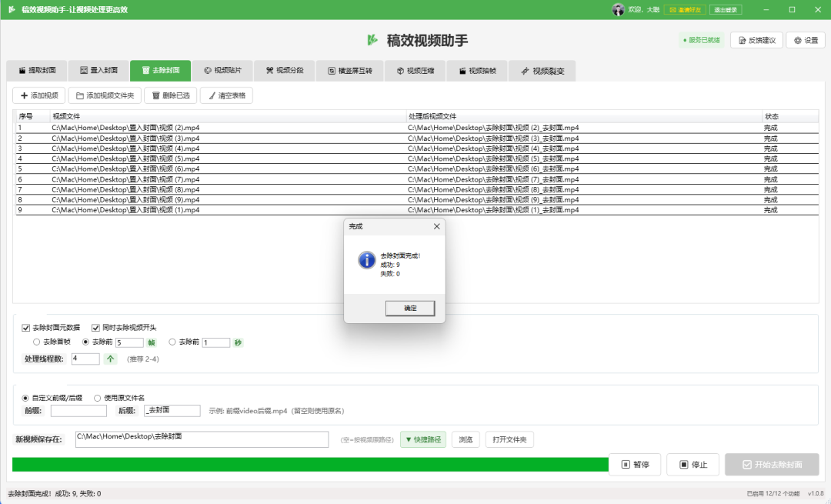
Task: Click the 后缀 suffix input field
Action: pyautogui.click(x=172, y=411)
